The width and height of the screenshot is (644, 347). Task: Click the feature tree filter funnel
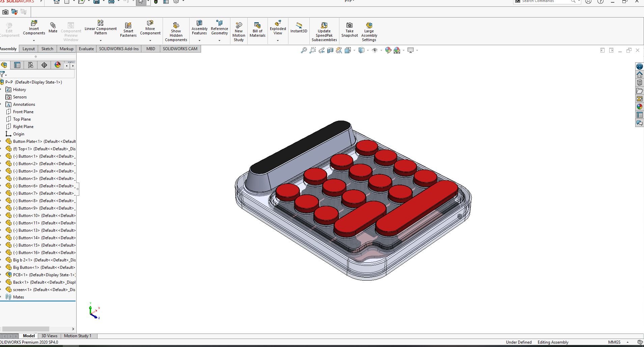[3, 74]
